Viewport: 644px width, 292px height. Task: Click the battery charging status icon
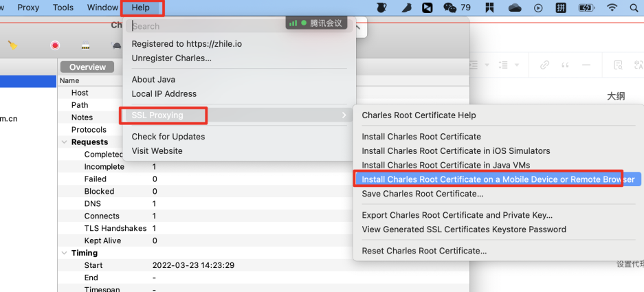coord(586,8)
